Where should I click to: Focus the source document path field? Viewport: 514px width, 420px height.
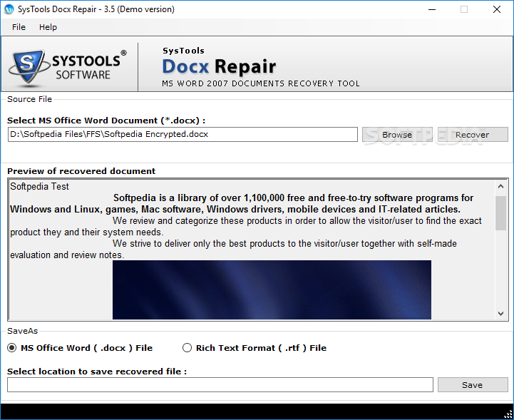[x=183, y=135]
